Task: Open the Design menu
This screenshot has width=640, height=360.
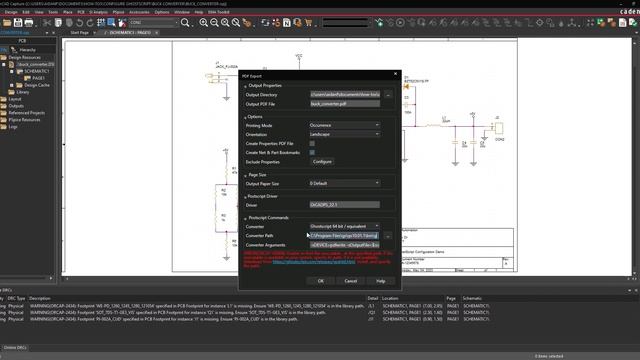Action: (x=11, y=12)
